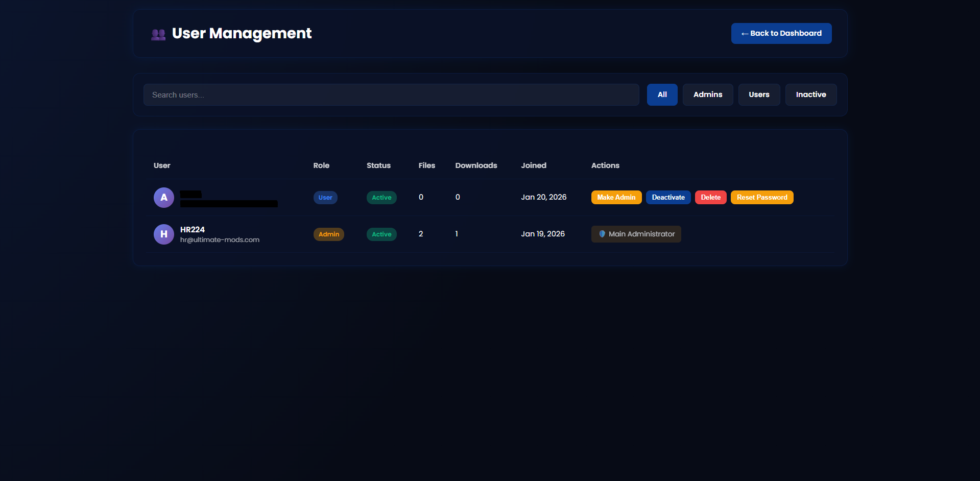Filter list by Admins
This screenshot has height=481, width=980.
[x=707, y=95]
